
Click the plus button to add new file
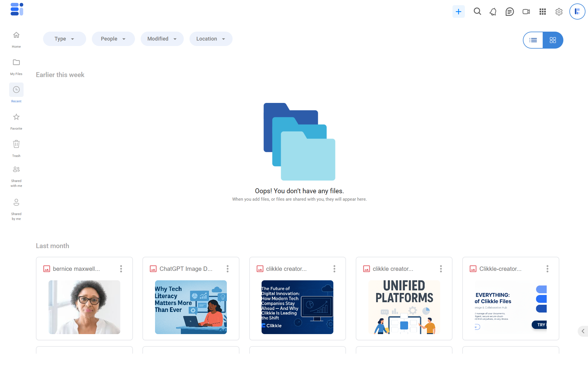459,11
